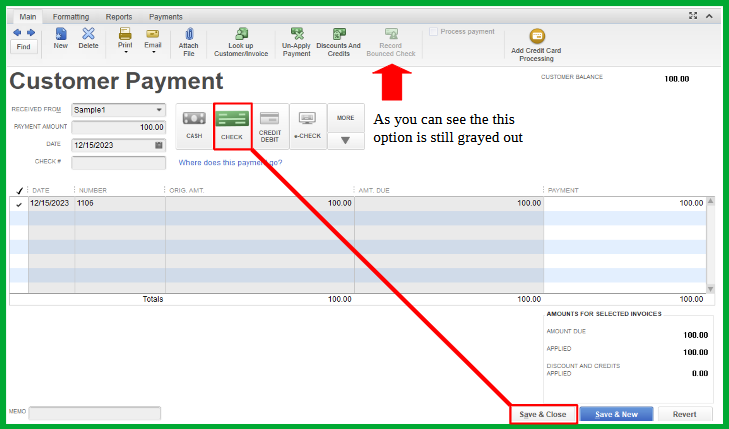The height and width of the screenshot is (429, 729).
Task: Open the Email options
Action: coord(152,38)
